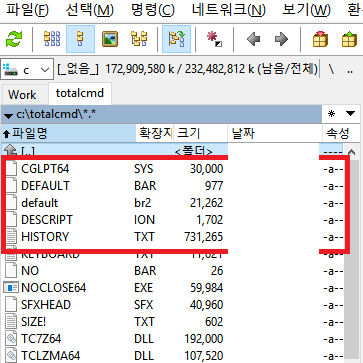Click the TC7Z64 DLL gear icon
The width and height of the screenshot is (363, 363).
[x=11, y=339]
